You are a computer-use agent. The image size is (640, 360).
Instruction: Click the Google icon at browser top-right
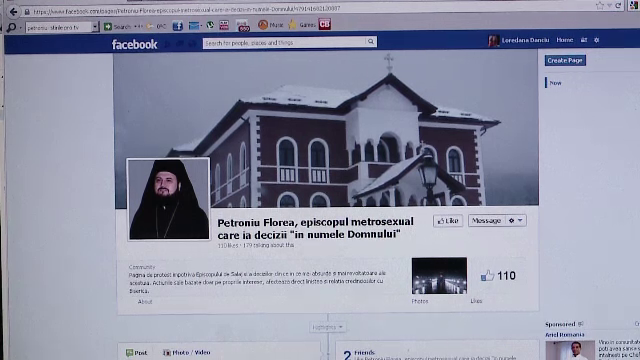pos(634,5)
